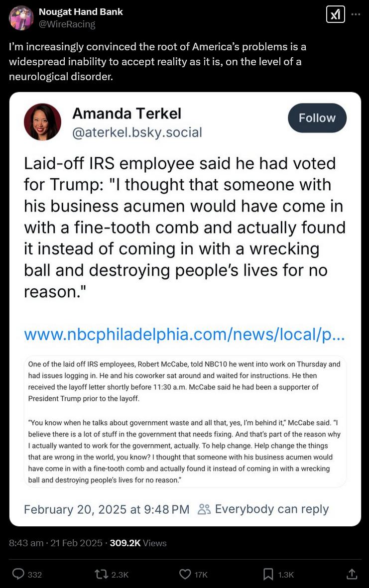Image resolution: width=369 pixels, height=588 pixels.
Task: Click the February 20, 2025 Bluesky timestamp
Action: [107, 509]
